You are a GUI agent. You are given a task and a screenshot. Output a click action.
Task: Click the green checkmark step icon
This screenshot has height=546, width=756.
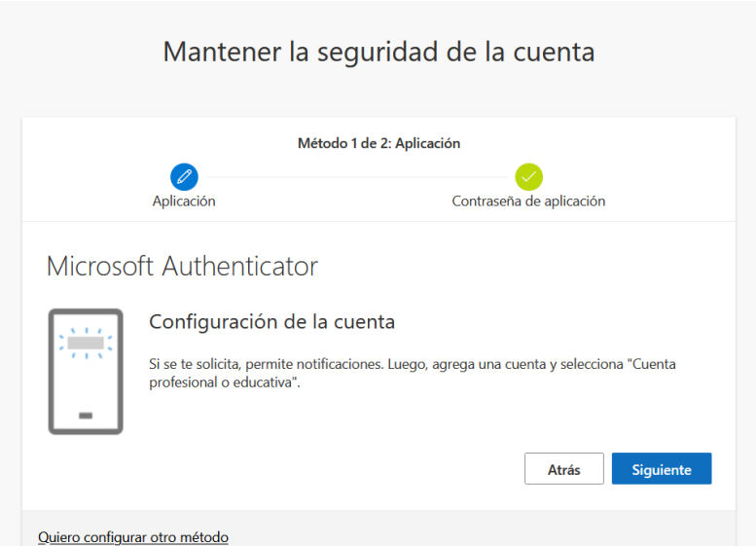pos(528,177)
